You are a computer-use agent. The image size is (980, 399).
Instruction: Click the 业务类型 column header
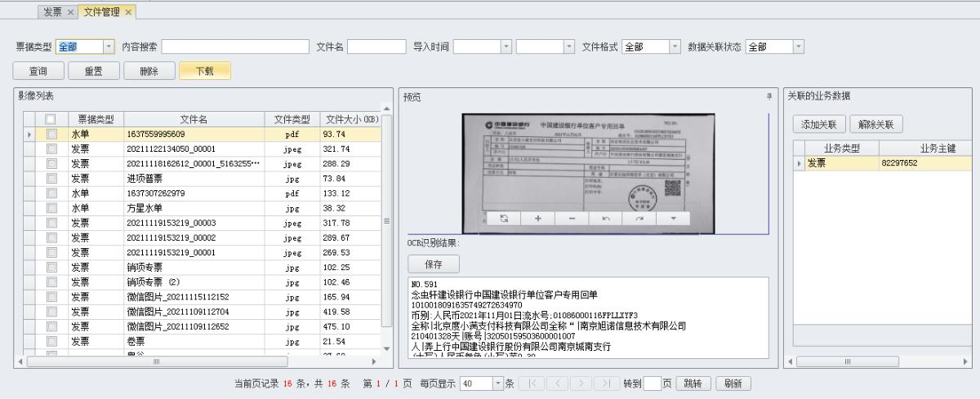pos(841,148)
